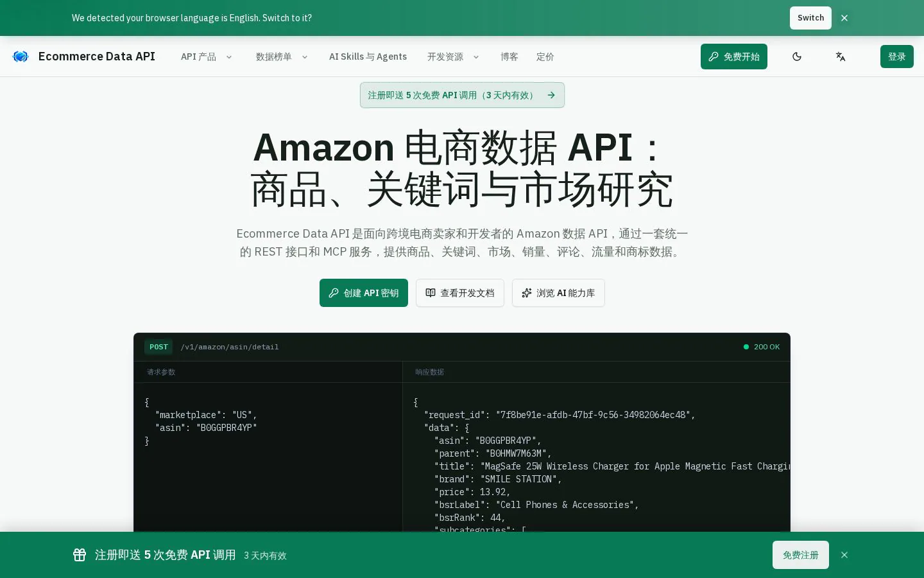Click the "price": 13.92 line

(x=472, y=492)
